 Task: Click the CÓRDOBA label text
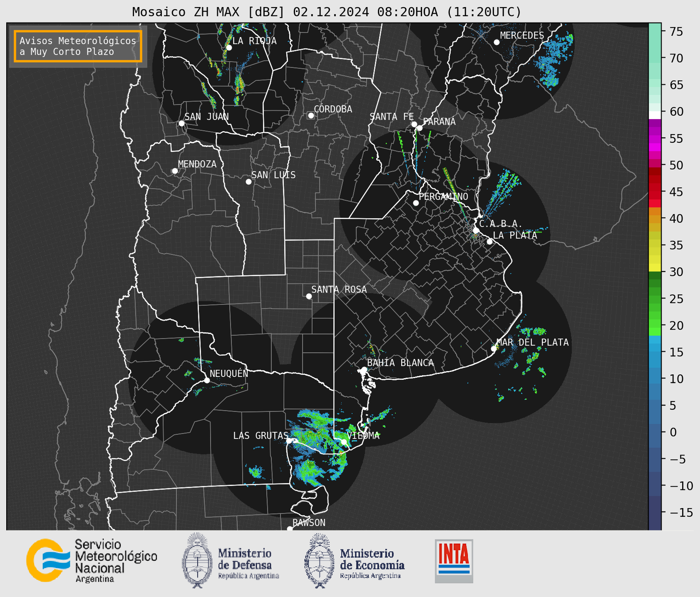[x=333, y=109]
